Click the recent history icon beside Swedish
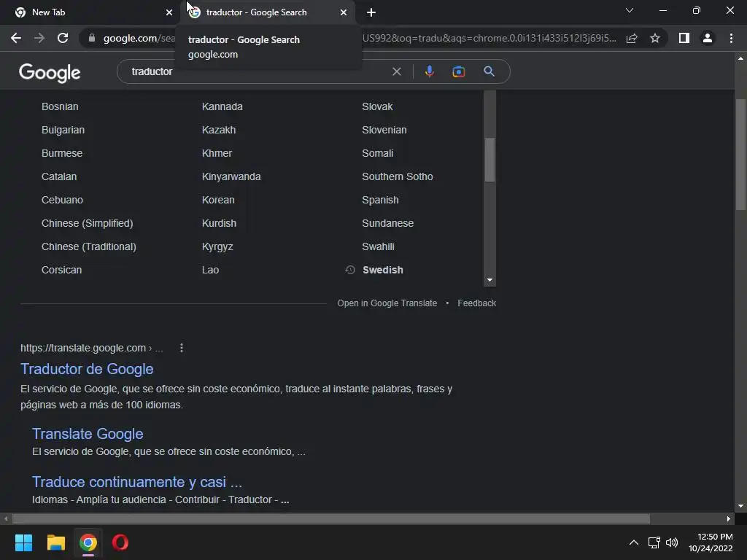 (x=350, y=270)
